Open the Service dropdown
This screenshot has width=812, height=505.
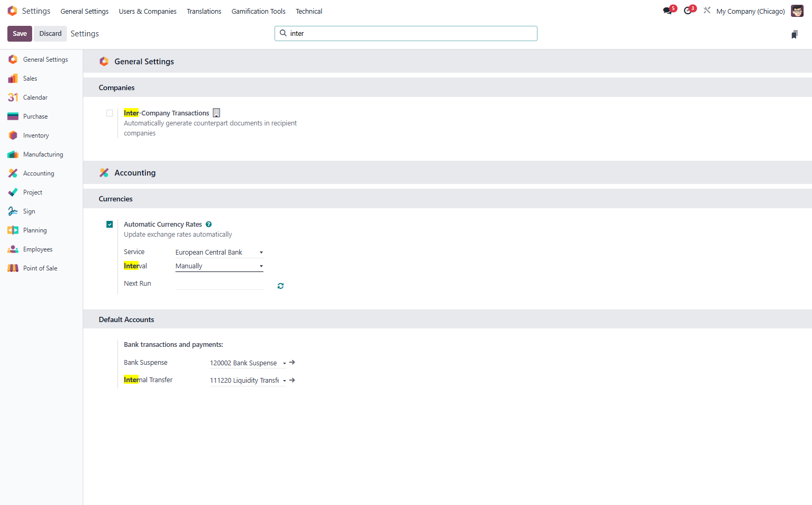[x=219, y=252]
